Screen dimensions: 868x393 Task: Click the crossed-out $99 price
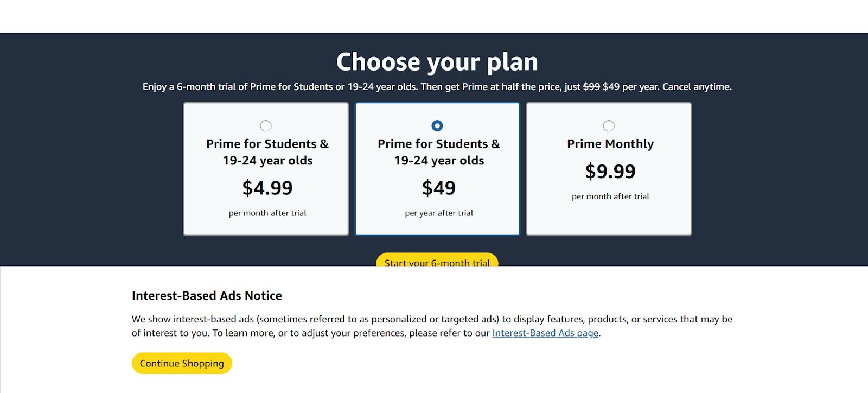tap(591, 87)
